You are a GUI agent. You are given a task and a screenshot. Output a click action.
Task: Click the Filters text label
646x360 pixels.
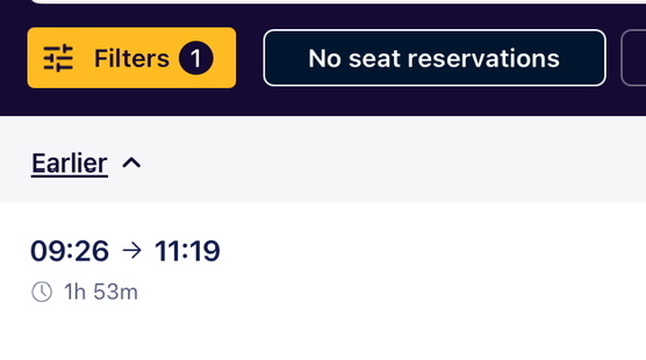pos(132,58)
